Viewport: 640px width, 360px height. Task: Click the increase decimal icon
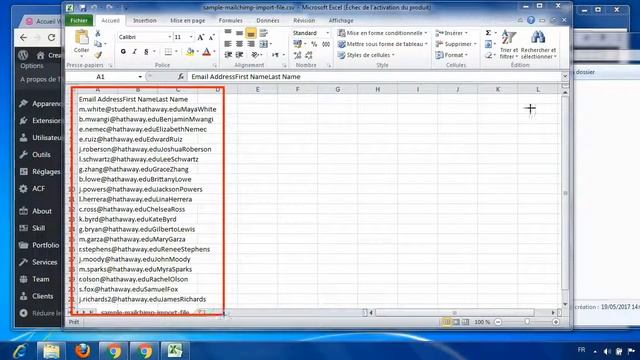298,55
